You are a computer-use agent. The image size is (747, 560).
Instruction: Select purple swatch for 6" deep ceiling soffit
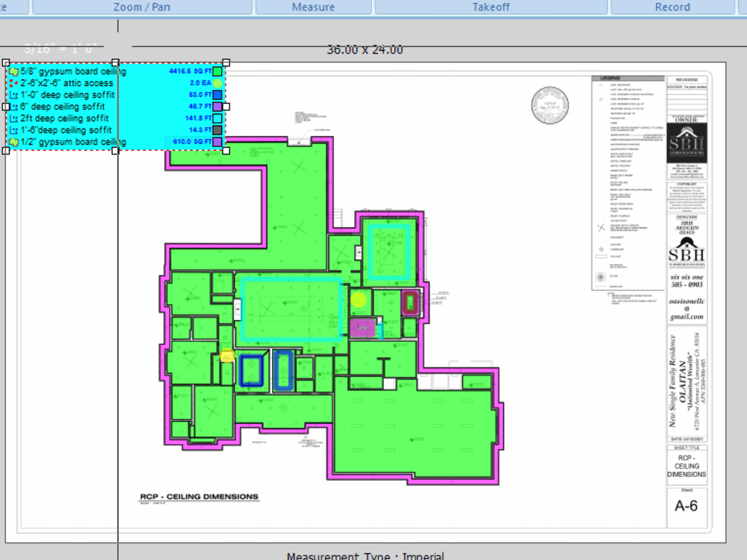click(217, 107)
